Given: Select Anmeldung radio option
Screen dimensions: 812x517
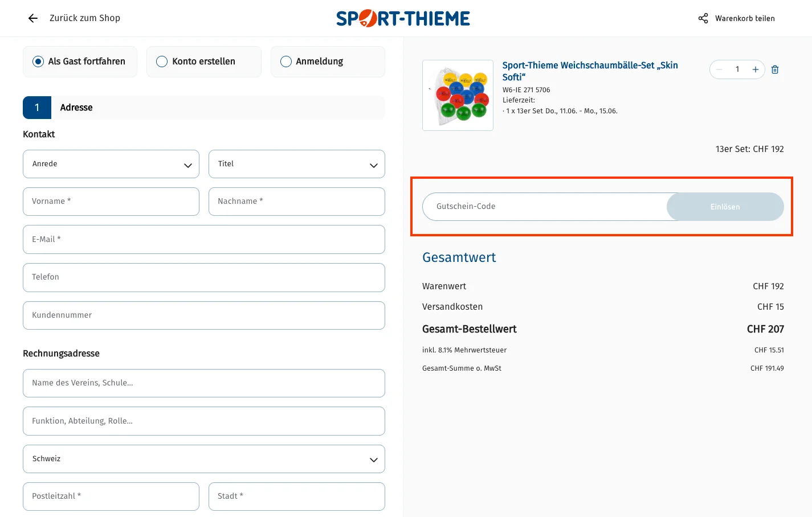Looking at the screenshot, I should click(328, 61).
